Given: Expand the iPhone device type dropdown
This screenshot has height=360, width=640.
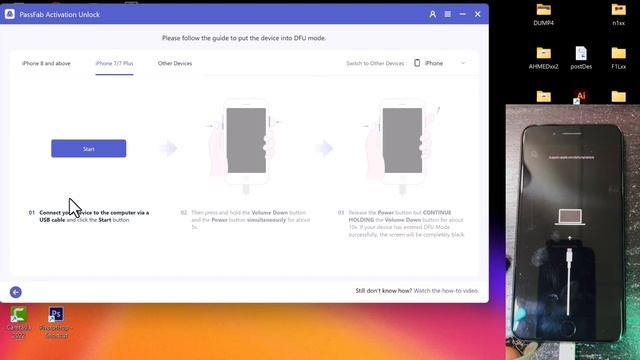Looking at the screenshot, I should 440,63.
